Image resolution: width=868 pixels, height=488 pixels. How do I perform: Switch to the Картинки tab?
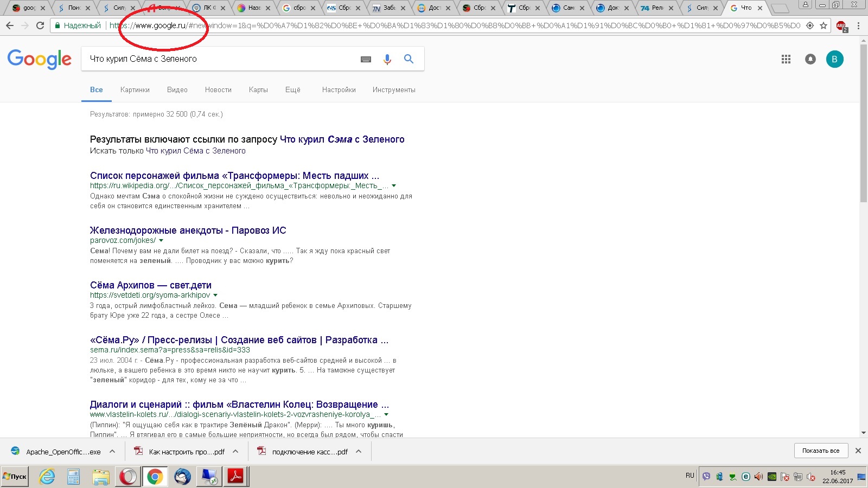(x=135, y=90)
